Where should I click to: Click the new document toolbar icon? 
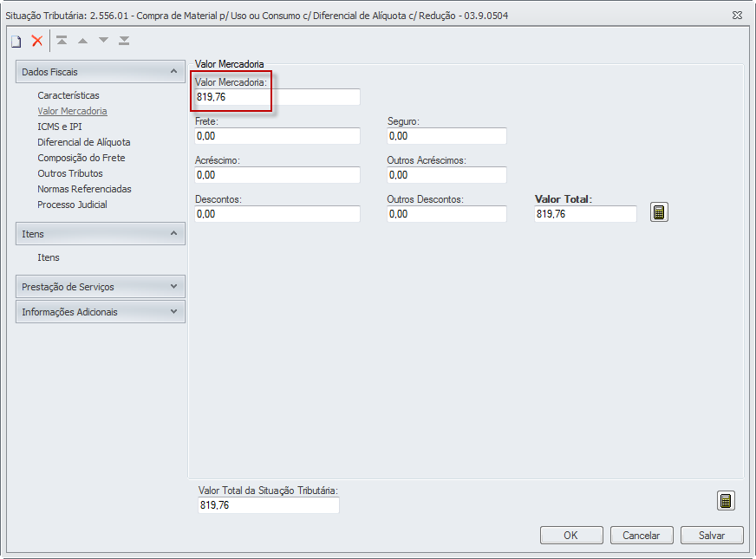pyautogui.click(x=16, y=41)
